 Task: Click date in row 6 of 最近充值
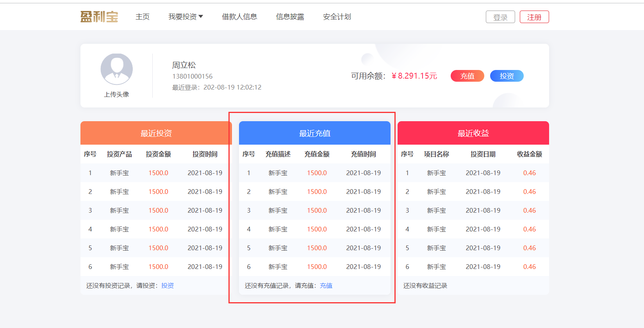[364, 267]
